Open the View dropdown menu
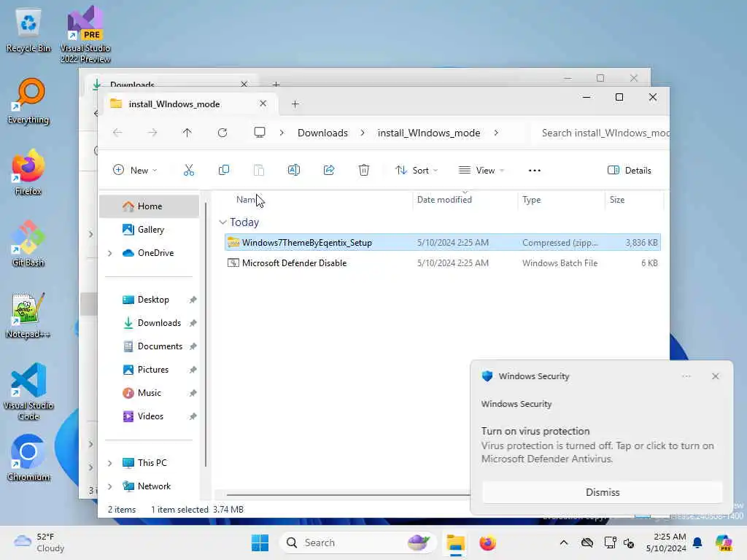747x560 pixels. click(x=481, y=170)
